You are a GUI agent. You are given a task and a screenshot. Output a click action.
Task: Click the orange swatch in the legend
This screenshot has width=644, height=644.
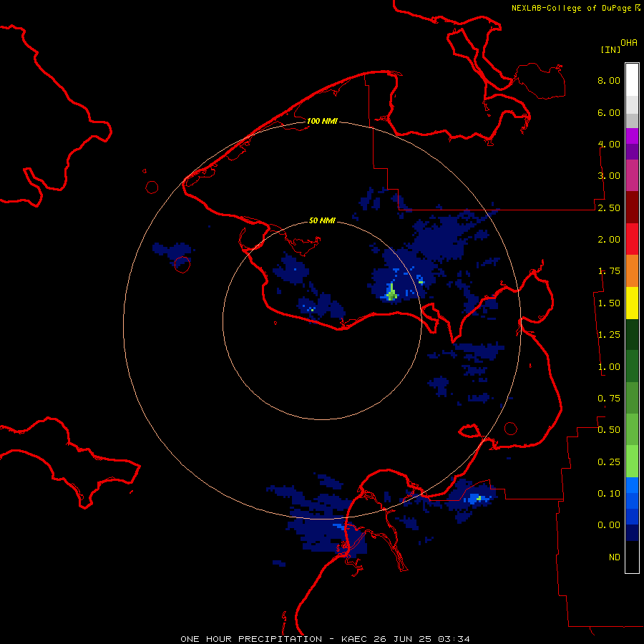click(x=632, y=271)
